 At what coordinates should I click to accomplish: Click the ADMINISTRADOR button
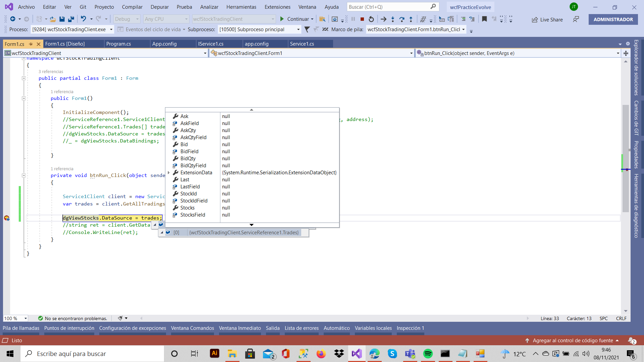pyautogui.click(x=613, y=19)
